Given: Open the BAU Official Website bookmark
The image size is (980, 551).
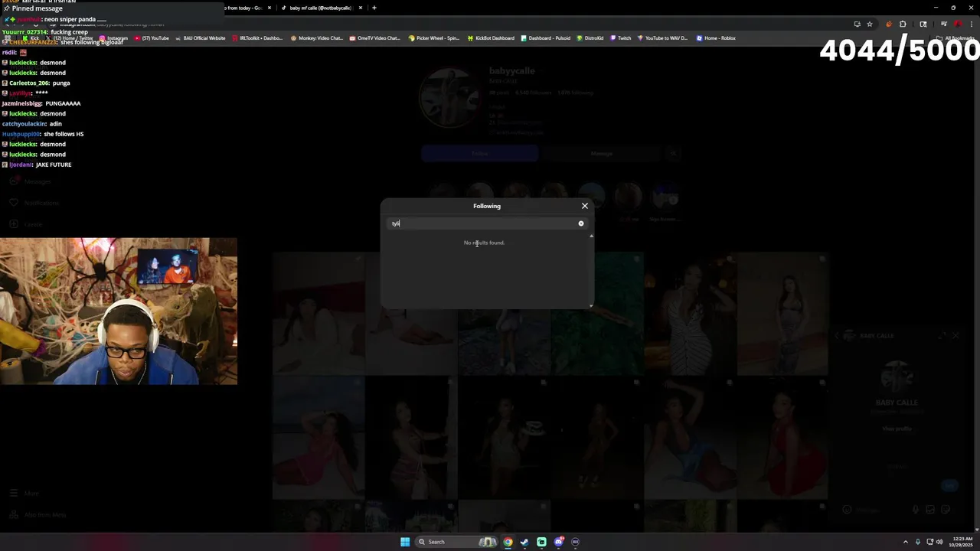Looking at the screenshot, I should 201,38.
